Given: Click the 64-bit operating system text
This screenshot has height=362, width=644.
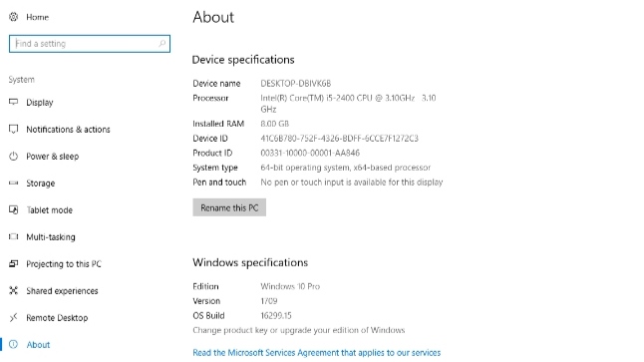Looking at the screenshot, I should point(345,168).
